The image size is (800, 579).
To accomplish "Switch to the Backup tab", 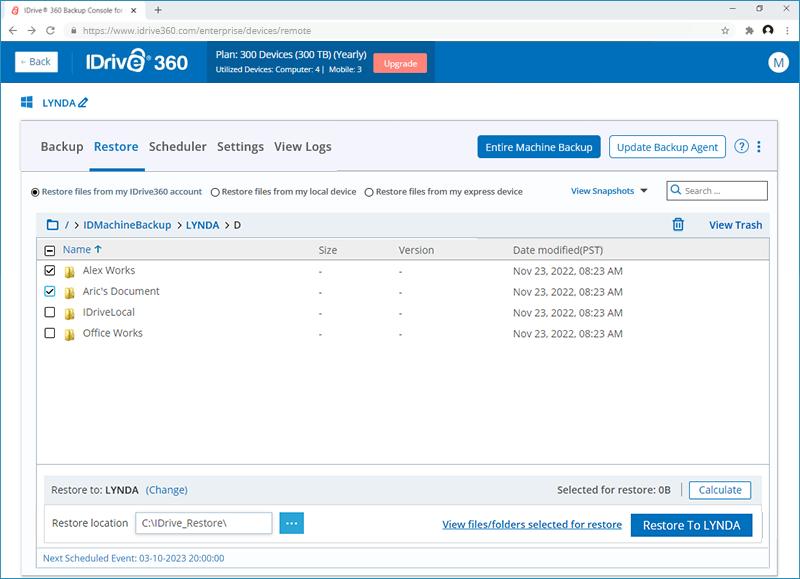I will pos(62,147).
